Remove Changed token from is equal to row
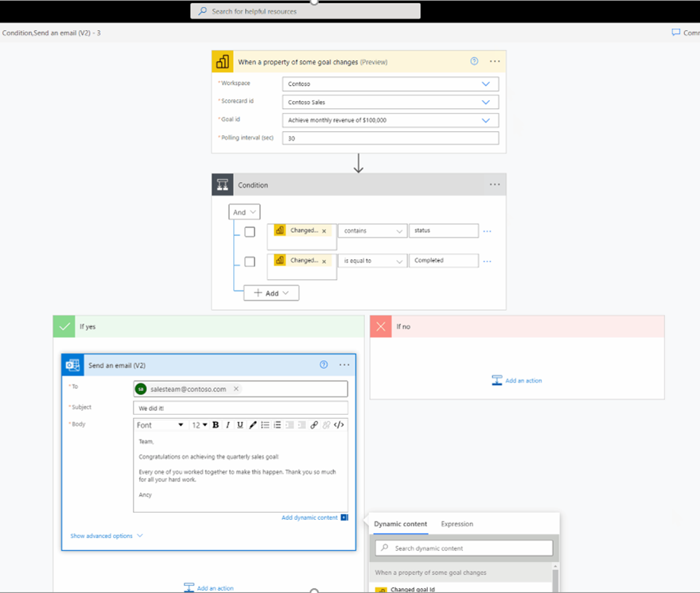Viewport: 700px width, 593px height. coord(324,262)
